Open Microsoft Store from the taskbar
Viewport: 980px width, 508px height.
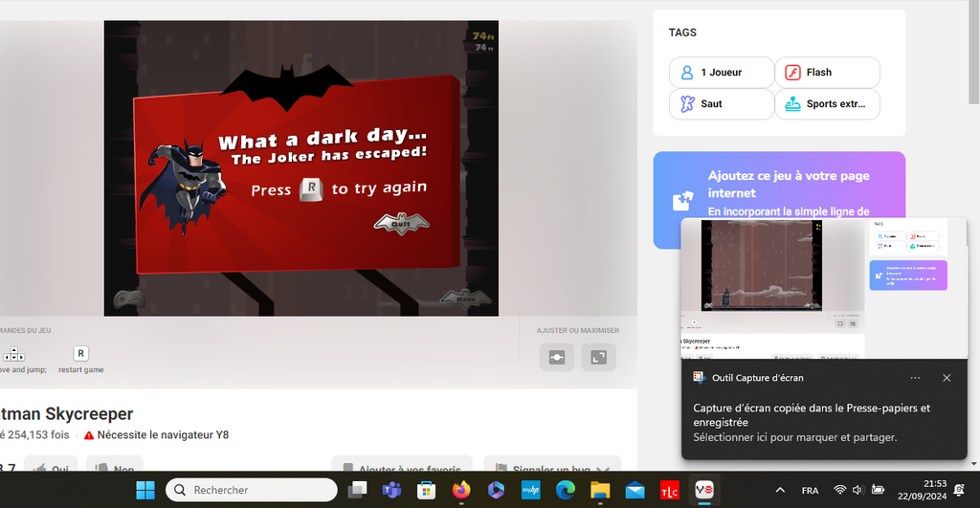[426, 490]
